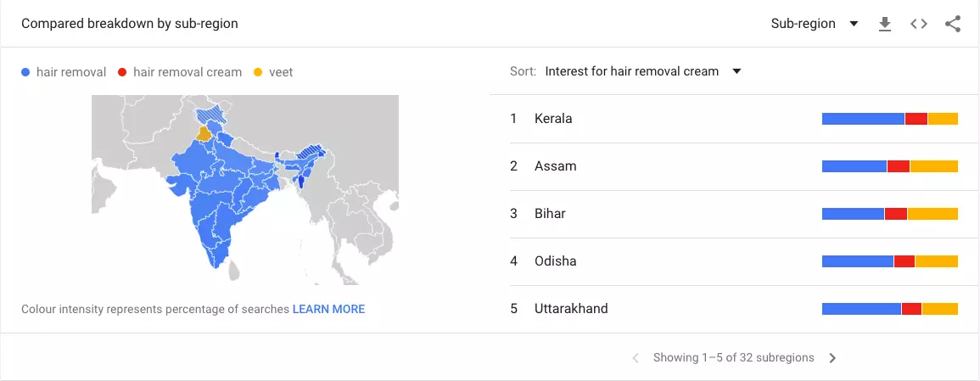Share the sub-region breakdown chart
980x381 pixels.
pos(953,24)
